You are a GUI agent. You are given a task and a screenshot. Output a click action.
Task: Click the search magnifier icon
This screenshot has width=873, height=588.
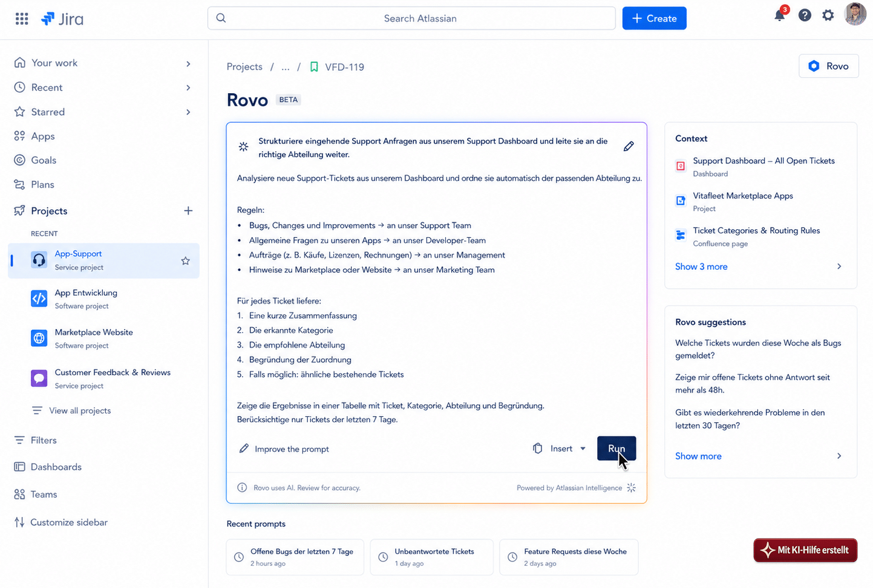(221, 18)
